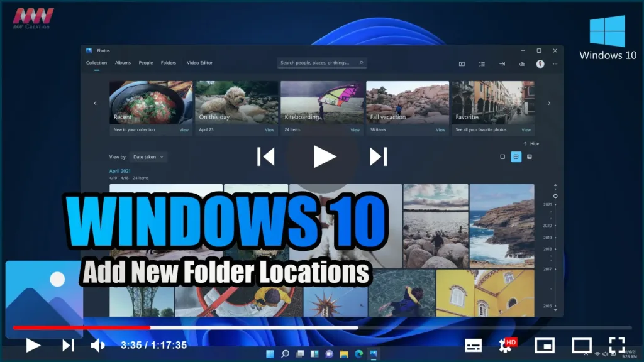Click the Windows Start button on taskbar
This screenshot has width=644, height=362.
point(270,354)
